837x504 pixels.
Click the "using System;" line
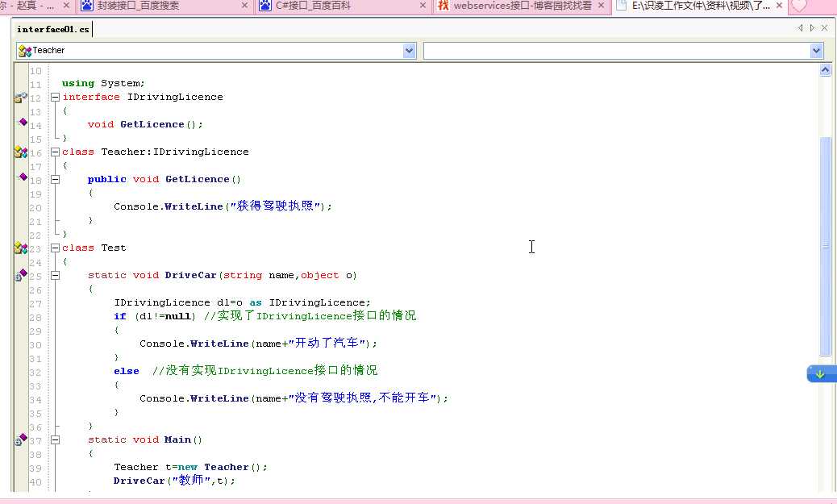click(x=103, y=83)
